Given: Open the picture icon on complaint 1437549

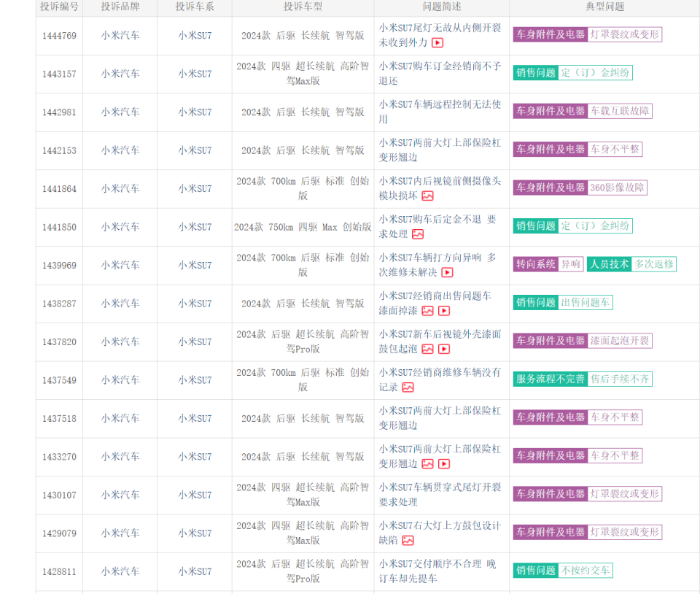Looking at the screenshot, I should pyautogui.click(x=408, y=387).
